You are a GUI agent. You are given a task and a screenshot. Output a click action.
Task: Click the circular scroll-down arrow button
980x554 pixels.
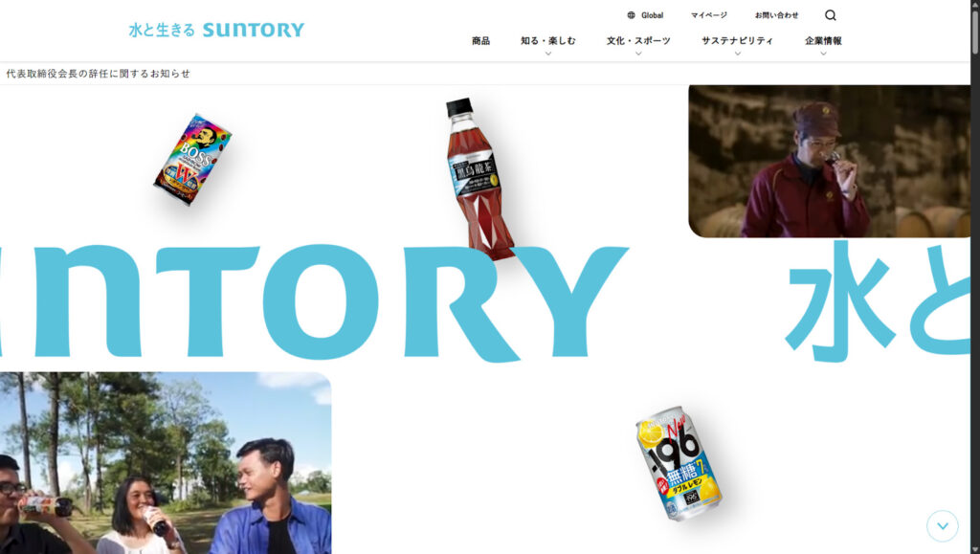(x=943, y=525)
